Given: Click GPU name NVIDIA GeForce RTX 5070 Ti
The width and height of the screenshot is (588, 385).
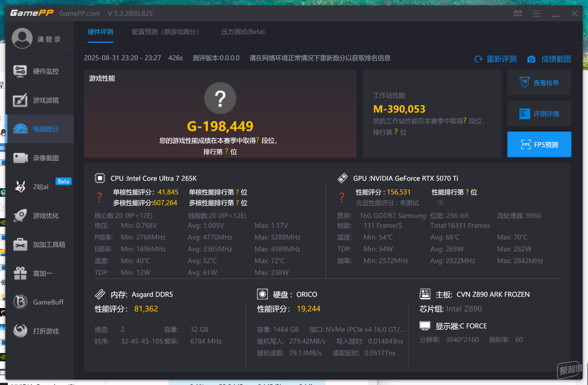Looking at the screenshot, I should point(413,178).
